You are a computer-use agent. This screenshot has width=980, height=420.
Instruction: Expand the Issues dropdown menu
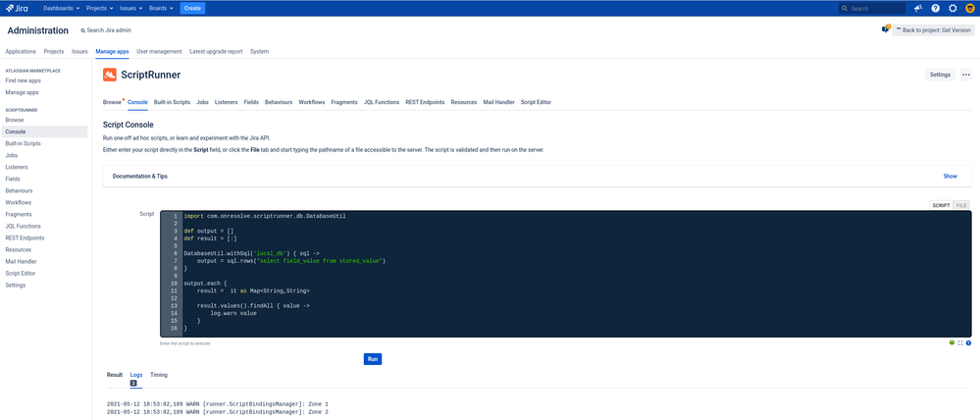click(x=131, y=8)
